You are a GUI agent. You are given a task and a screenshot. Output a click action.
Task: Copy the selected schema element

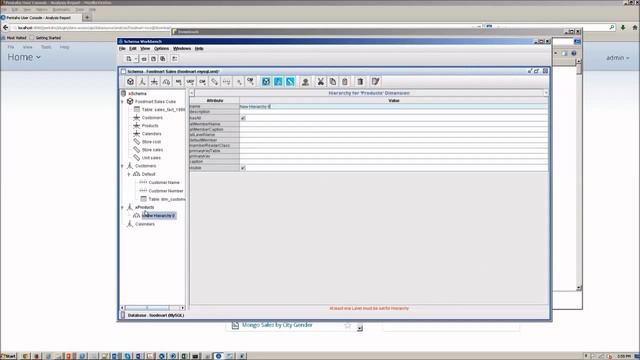pos(333,82)
